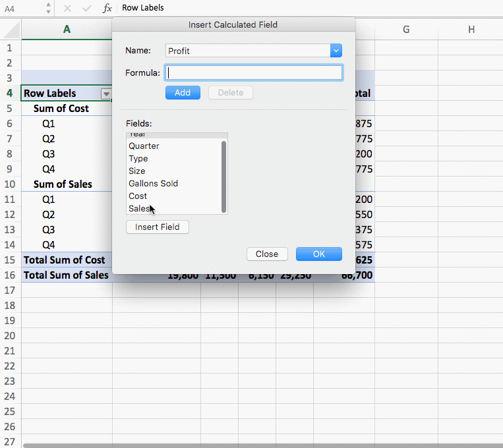Click the Add button

point(183,93)
